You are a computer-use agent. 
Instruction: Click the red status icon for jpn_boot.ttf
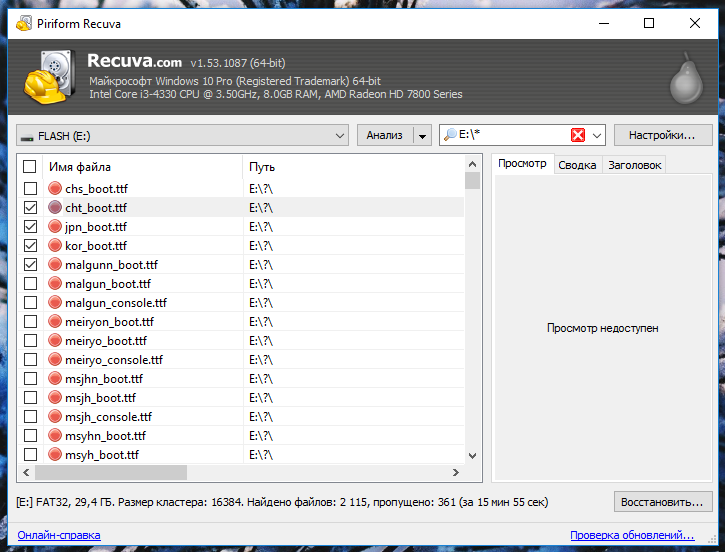click(55, 226)
